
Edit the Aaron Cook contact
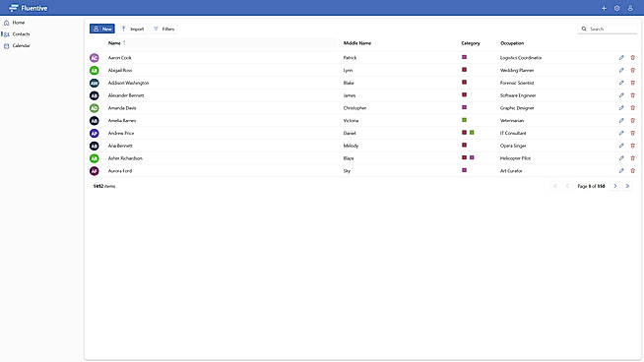(621, 57)
